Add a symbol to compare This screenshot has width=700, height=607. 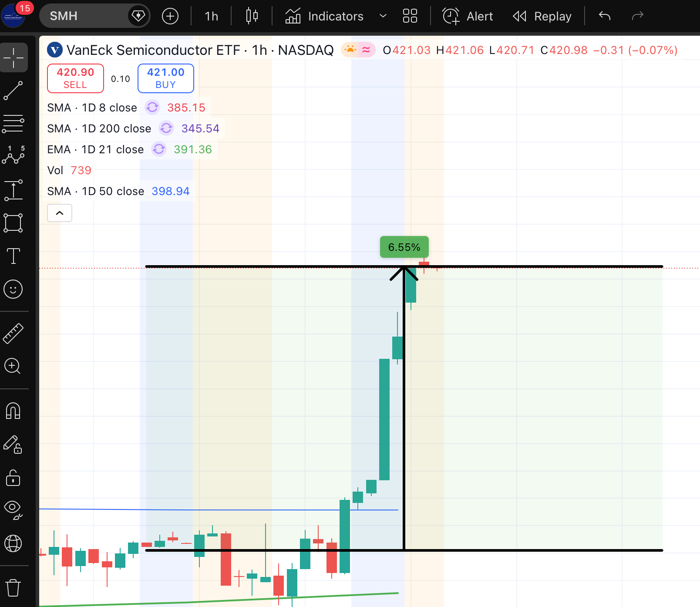[170, 16]
